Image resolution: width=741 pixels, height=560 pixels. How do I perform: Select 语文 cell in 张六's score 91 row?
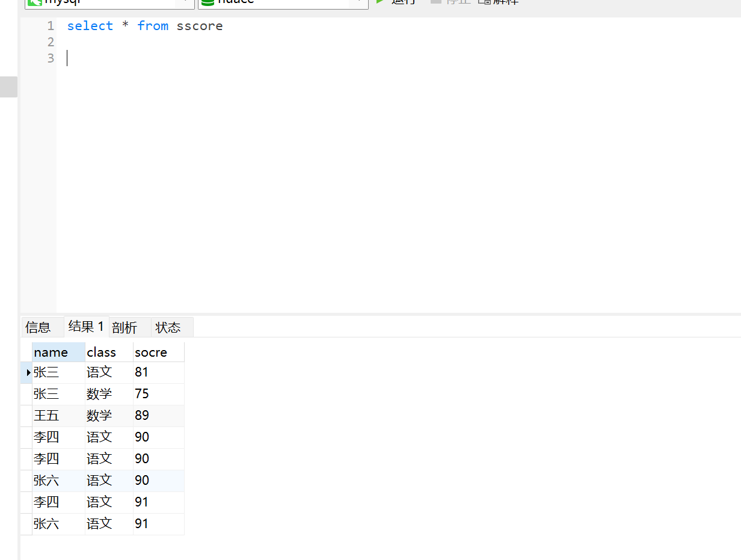(109, 525)
